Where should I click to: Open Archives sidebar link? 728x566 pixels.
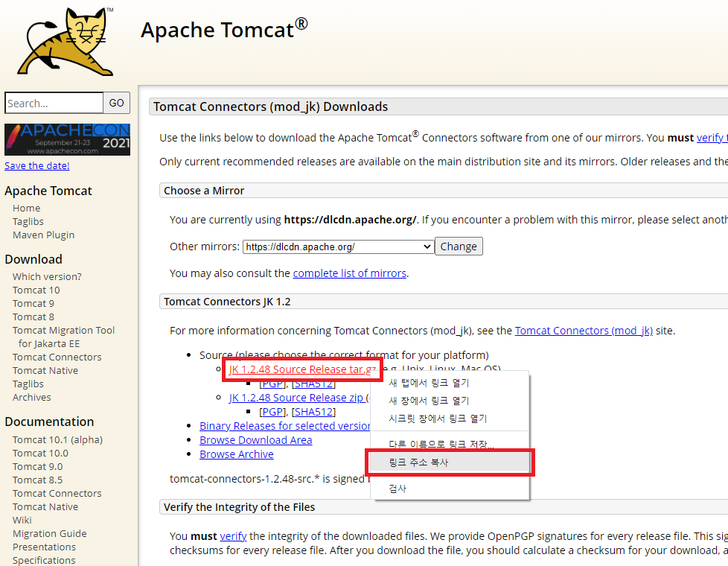click(x=31, y=397)
